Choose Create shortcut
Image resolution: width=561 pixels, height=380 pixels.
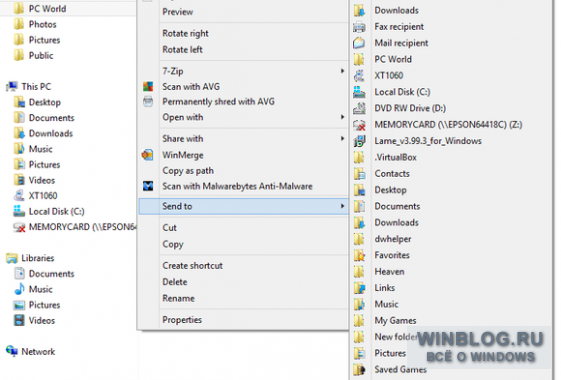click(x=192, y=265)
